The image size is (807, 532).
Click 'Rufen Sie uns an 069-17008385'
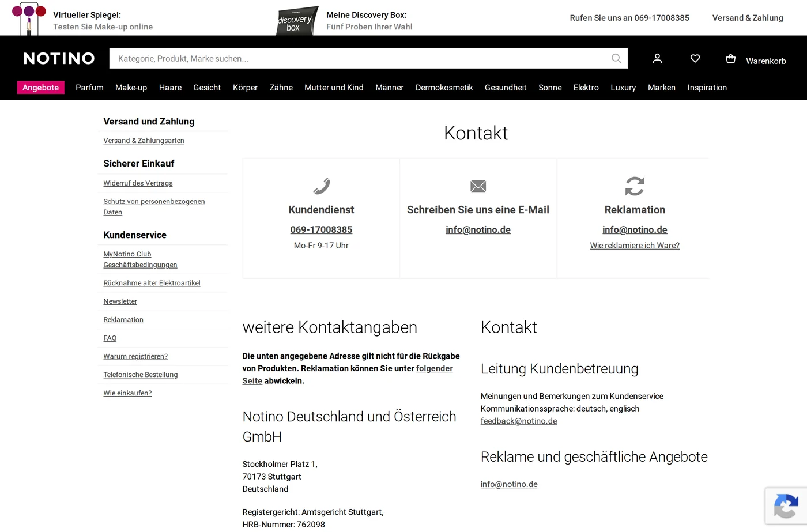[x=629, y=18]
